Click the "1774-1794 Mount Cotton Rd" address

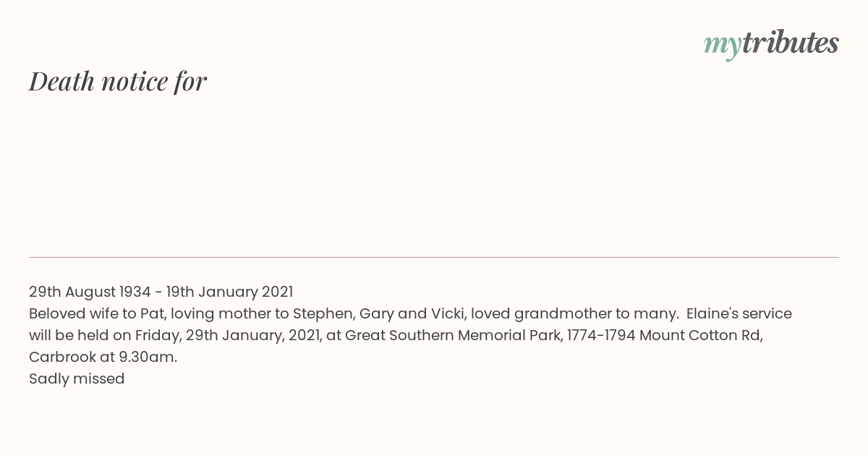[x=663, y=335]
